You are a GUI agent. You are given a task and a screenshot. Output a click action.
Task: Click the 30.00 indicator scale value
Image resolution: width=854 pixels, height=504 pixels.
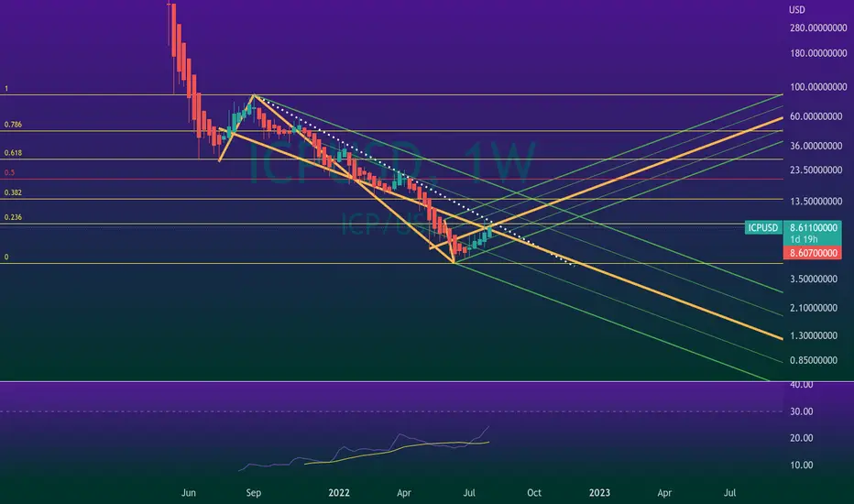pyautogui.click(x=801, y=411)
